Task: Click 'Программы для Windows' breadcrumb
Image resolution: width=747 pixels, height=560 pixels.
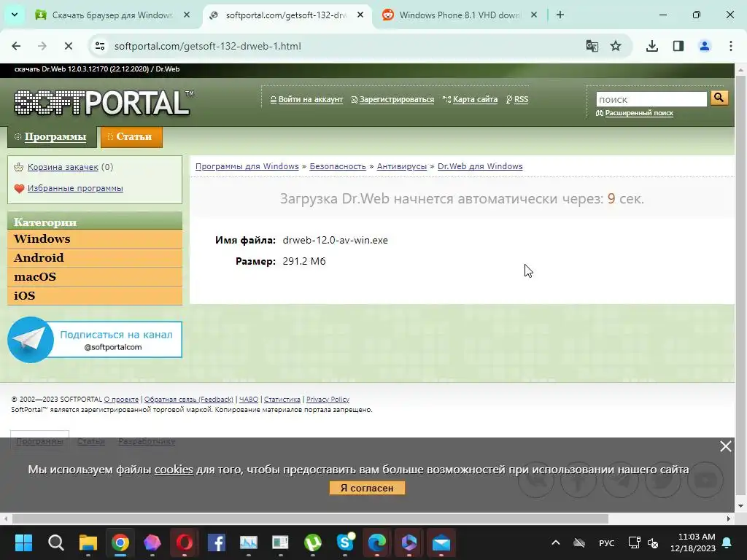Action: click(x=247, y=166)
